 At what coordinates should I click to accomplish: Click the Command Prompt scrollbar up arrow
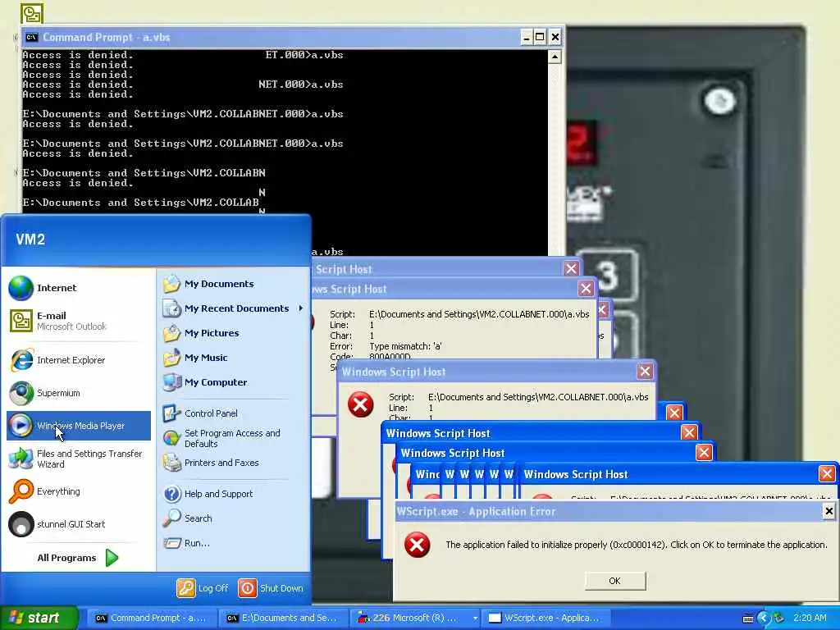coord(555,57)
